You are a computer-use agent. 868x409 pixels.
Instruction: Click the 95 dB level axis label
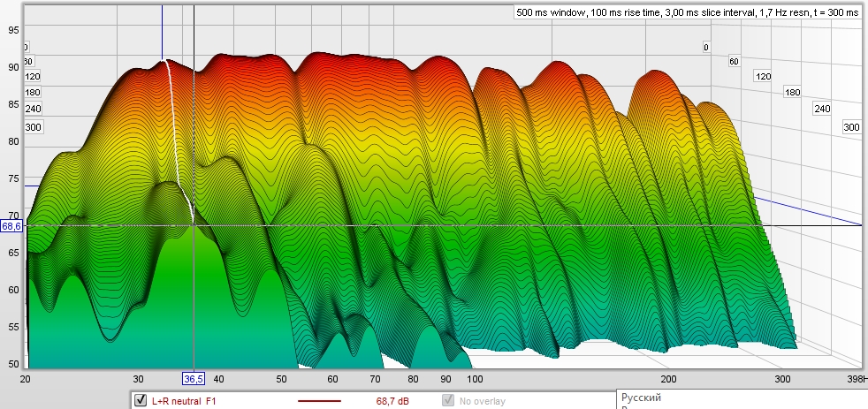[x=13, y=30]
